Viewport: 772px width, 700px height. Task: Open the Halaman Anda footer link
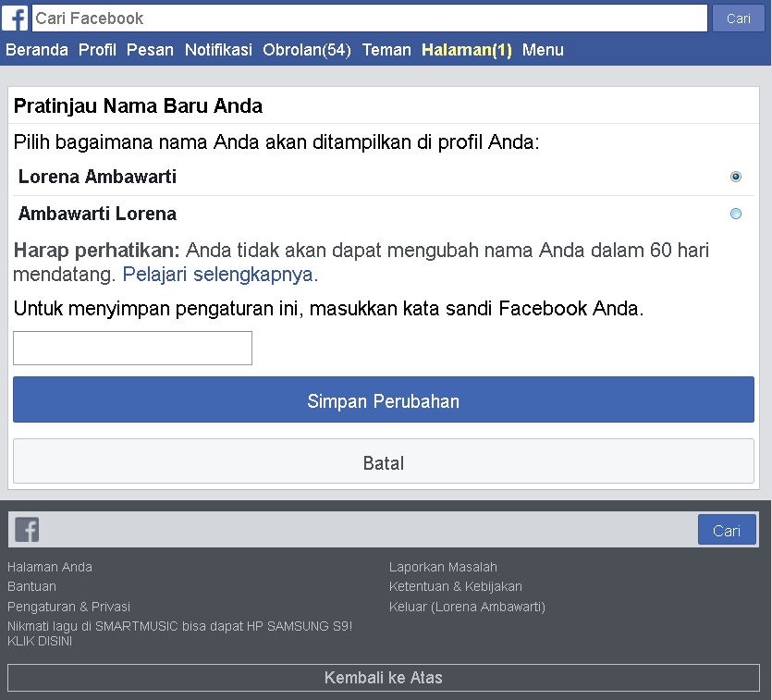coord(50,567)
